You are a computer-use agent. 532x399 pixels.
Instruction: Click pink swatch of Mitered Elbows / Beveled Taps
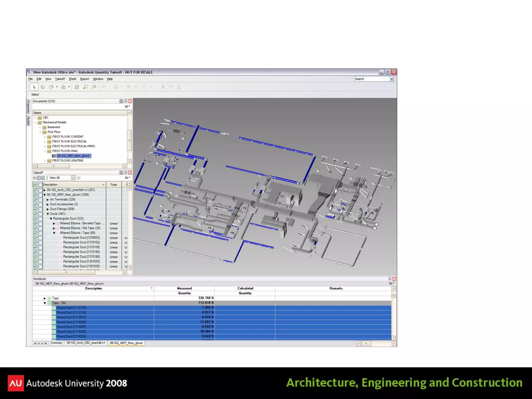(58, 223)
